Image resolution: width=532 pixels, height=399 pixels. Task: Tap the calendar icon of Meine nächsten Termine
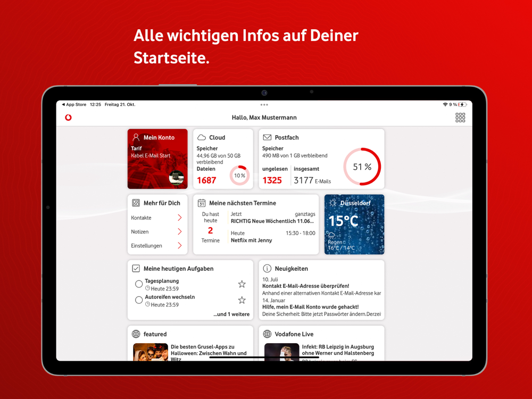(x=202, y=203)
